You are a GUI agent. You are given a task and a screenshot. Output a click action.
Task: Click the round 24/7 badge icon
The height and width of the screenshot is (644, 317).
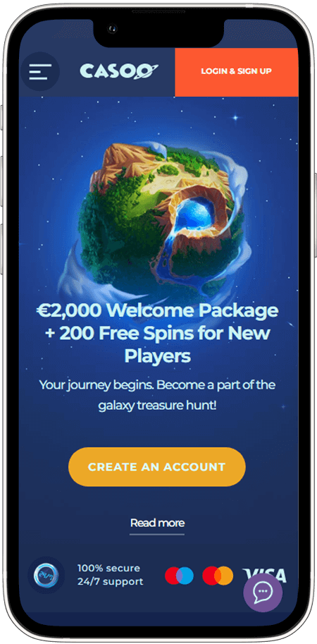tap(46, 575)
